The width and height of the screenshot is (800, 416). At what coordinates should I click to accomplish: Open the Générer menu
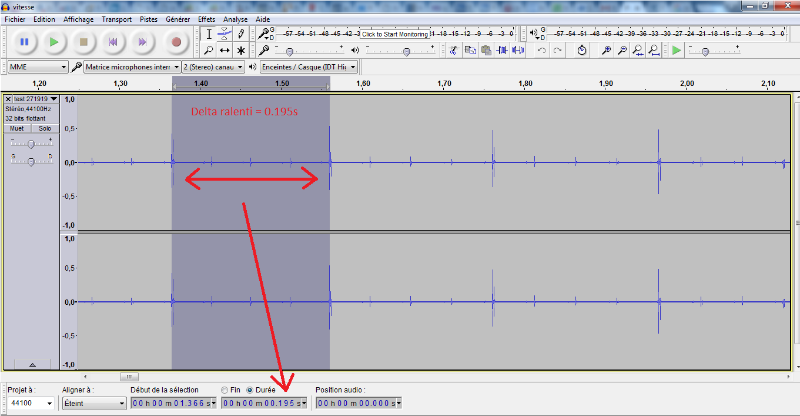tap(178, 19)
